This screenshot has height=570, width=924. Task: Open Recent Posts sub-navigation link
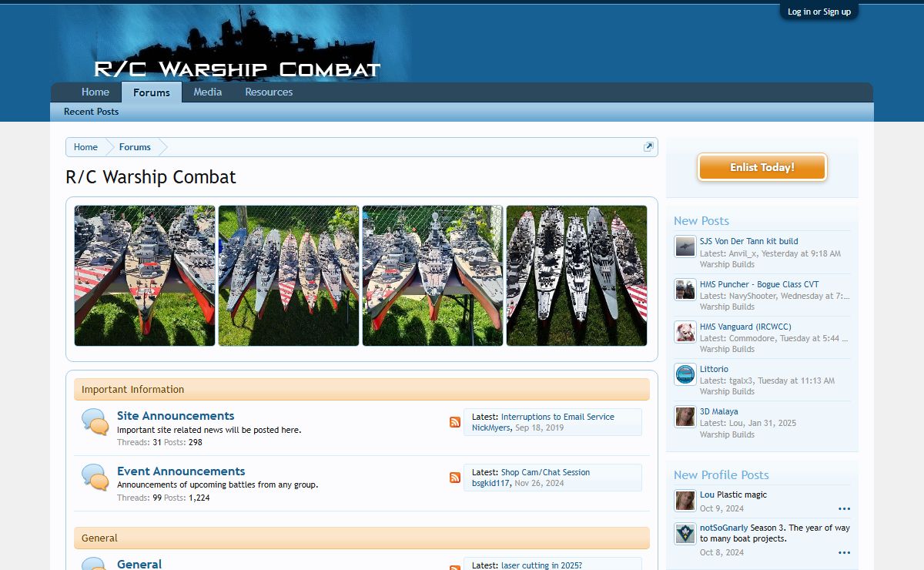click(x=91, y=112)
